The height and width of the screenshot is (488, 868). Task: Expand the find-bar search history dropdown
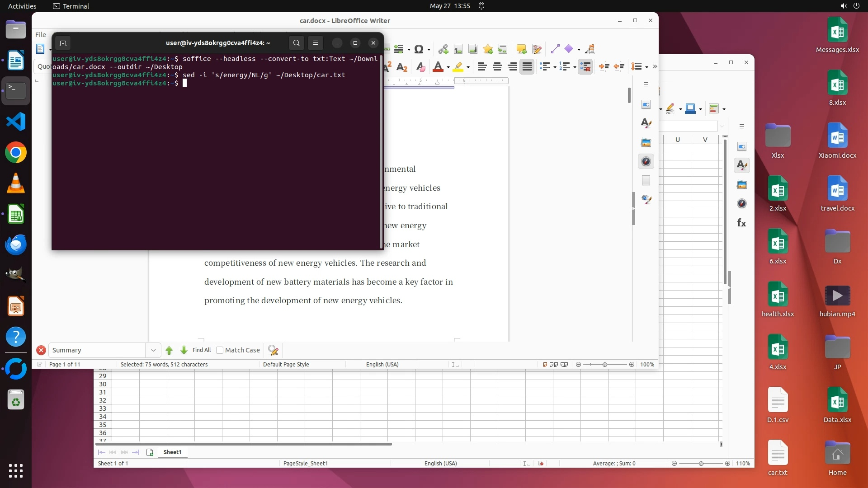coord(153,350)
